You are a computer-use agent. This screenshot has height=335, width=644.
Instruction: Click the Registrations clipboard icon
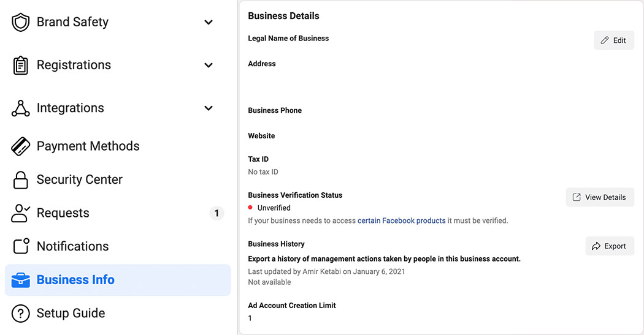(20, 65)
